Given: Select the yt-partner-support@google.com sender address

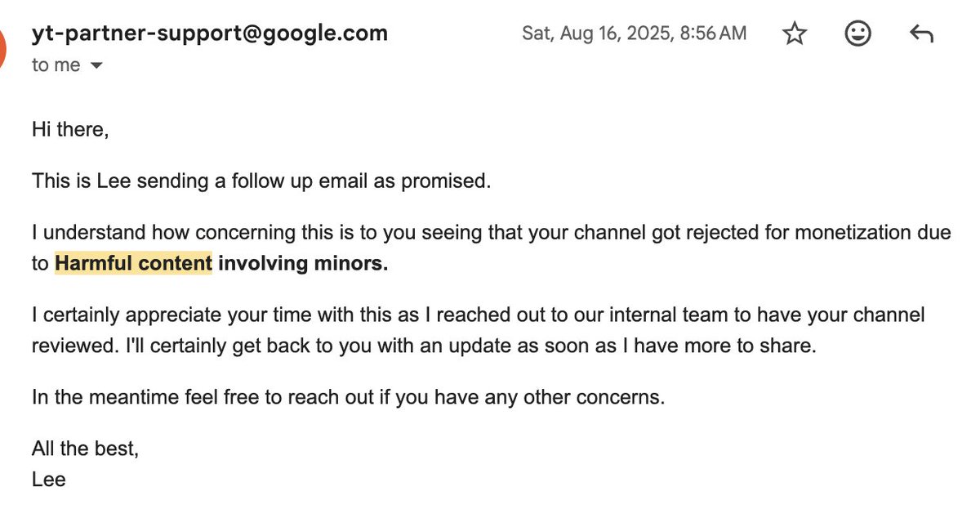Looking at the screenshot, I should [x=210, y=34].
